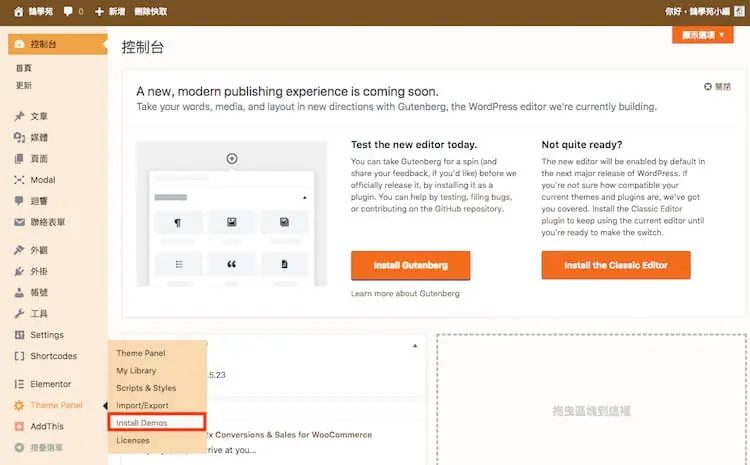Open the 鐵學苑 site home icon in the admin bar
This screenshot has height=465, width=750.
(18, 11)
